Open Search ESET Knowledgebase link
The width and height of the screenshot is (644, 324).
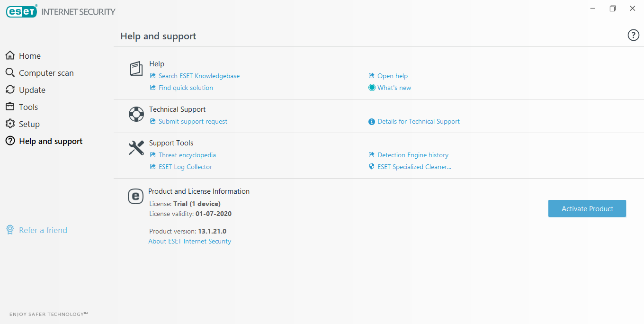pyautogui.click(x=199, y=76)
